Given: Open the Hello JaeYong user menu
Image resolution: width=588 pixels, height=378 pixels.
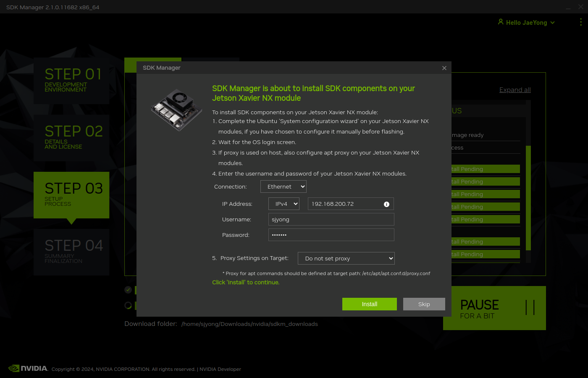Looking at the screenshot, I should [526, 23].
